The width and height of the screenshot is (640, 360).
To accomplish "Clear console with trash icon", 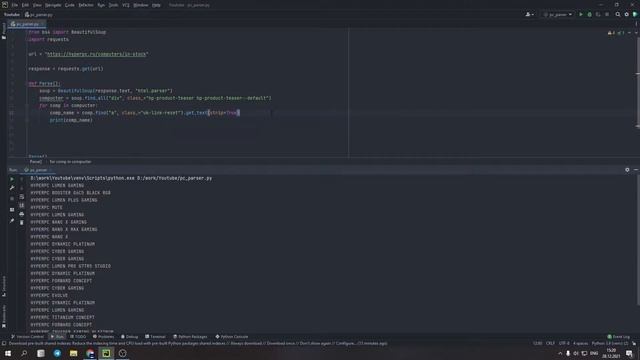I will [x=22, y=222].
